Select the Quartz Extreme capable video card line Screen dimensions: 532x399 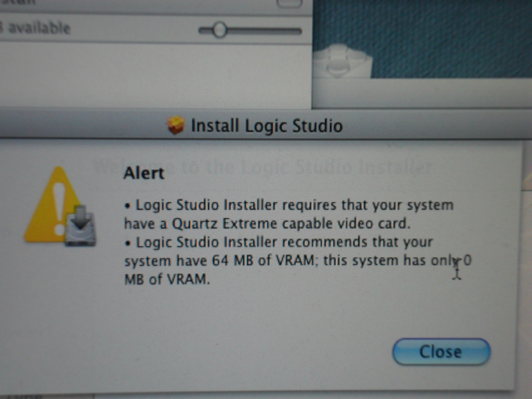(x=267, y=224)
